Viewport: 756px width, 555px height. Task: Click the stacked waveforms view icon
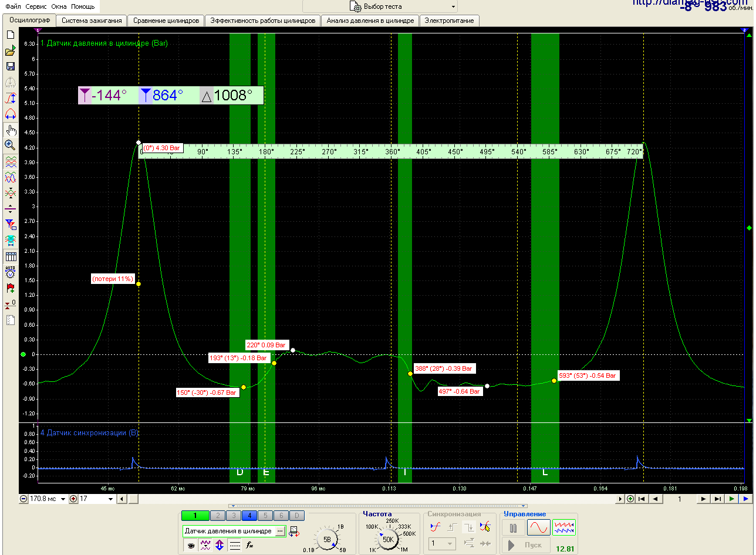point(10,161)
